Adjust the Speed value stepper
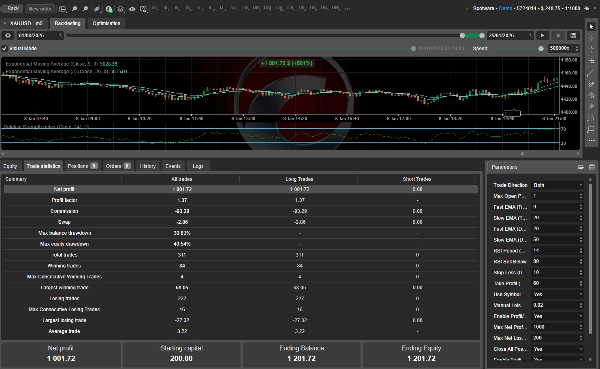600x369 pixels. 577,48
